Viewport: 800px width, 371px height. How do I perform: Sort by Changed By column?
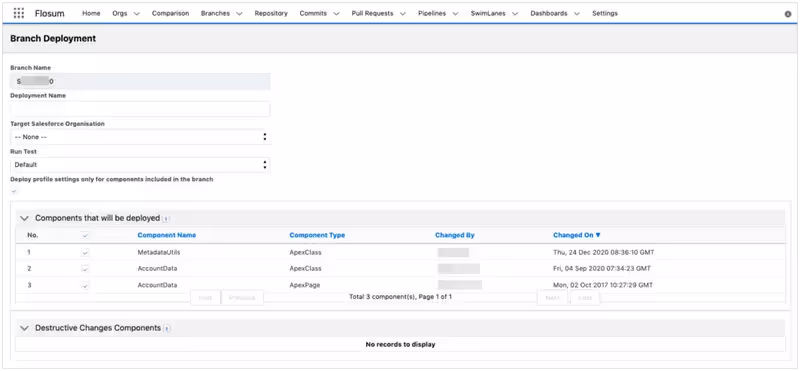click(455, 235)
